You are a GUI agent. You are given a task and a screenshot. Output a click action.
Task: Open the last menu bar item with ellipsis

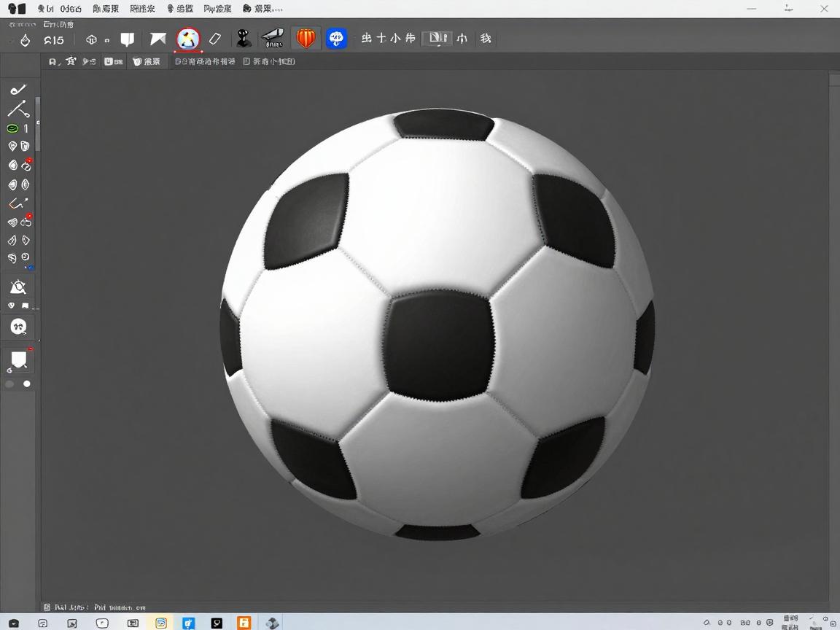point(262,9)
